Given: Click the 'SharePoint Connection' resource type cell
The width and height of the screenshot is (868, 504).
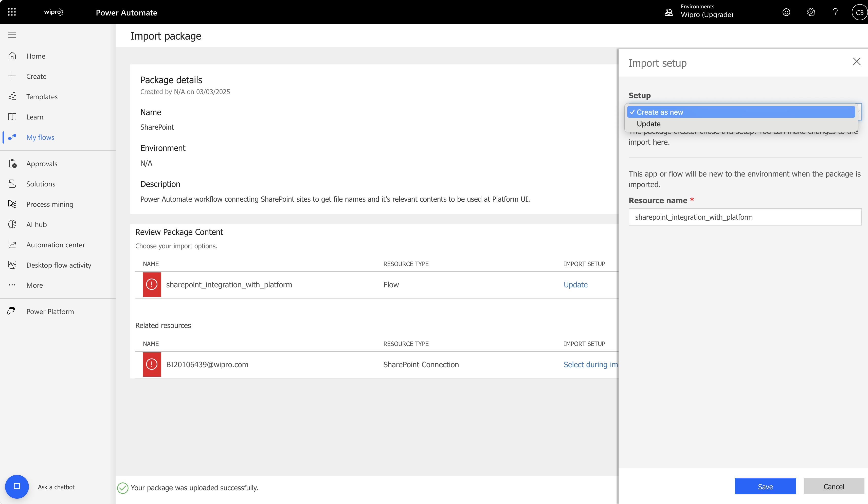Looking at the screenshot, I should pos(421,364).
